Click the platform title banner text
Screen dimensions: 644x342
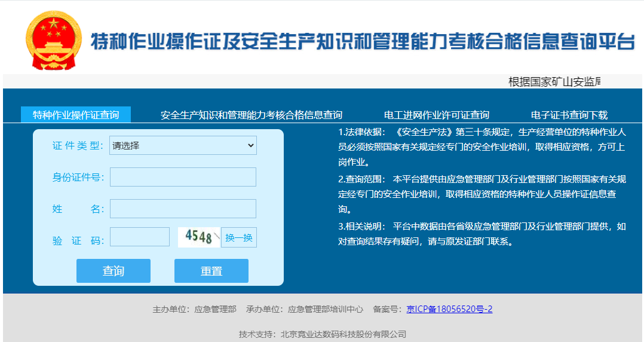362,42
